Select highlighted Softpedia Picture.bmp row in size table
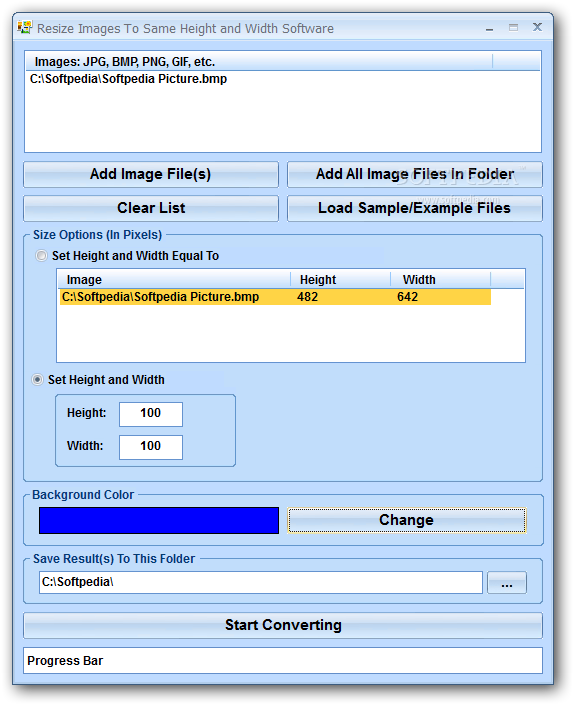This screenshot has width=574, height=705. pos(275,297)
